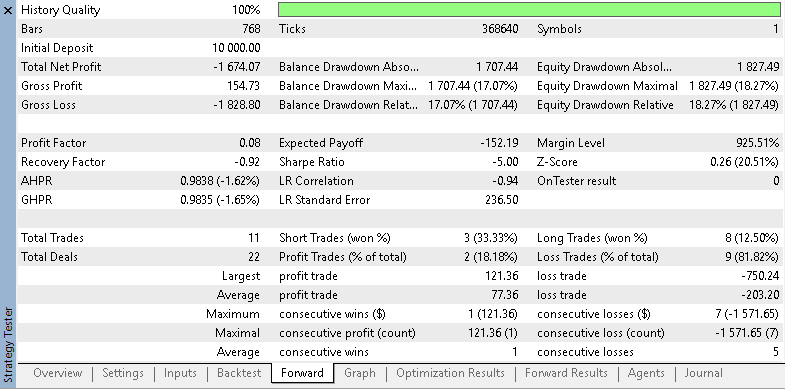Open the Agents tab
Screen dimensions: 785x389
[x=646, y=373]
